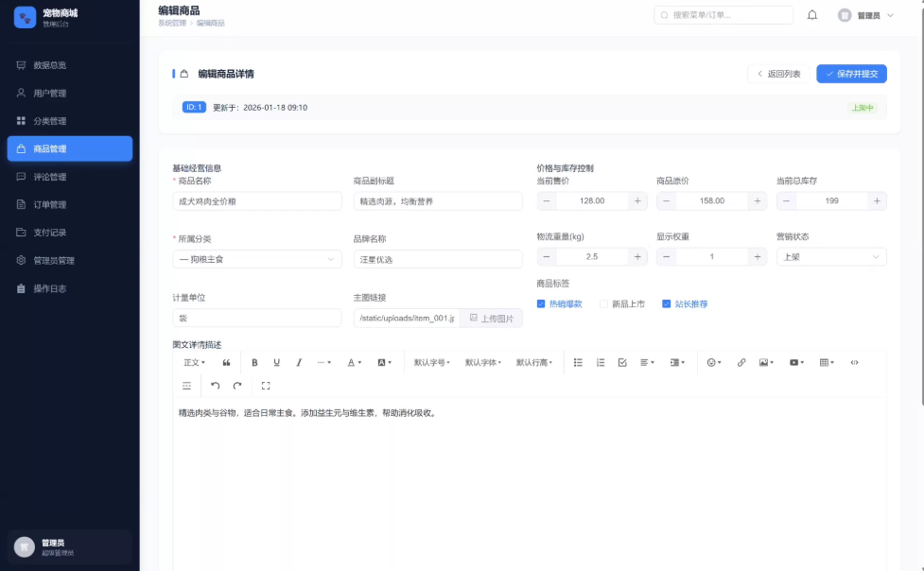Open the background color dropdown
924x571 pixels.
pos(384,362)
